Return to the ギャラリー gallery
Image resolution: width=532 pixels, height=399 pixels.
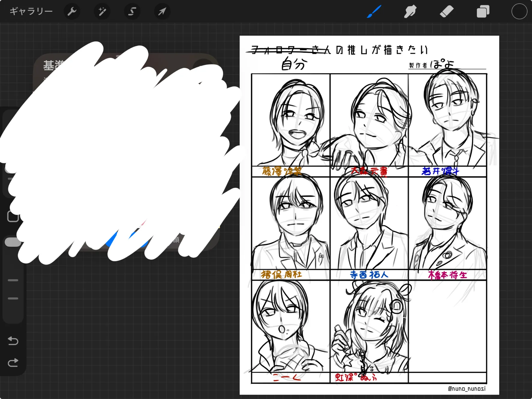click(x=31, y=11)
